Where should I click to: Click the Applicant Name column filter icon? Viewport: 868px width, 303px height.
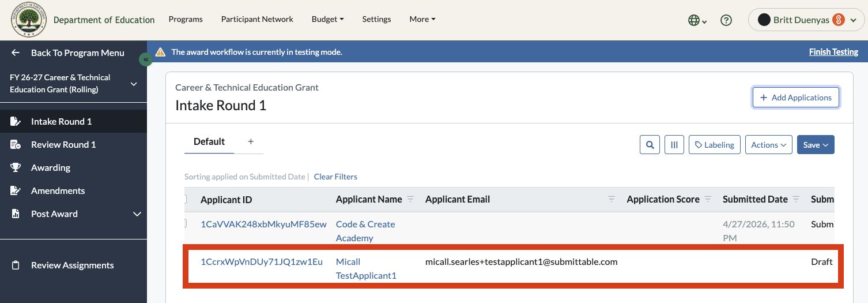click(x=410, y=199)
